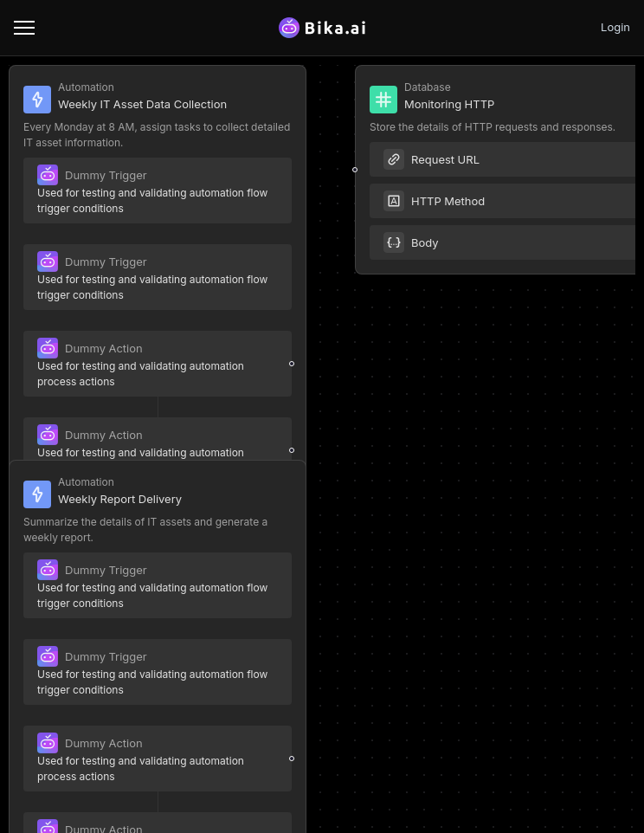
Task: Click 'Automation' label above Weekly IT Asset Data Collection
Action: coord(86,87)
